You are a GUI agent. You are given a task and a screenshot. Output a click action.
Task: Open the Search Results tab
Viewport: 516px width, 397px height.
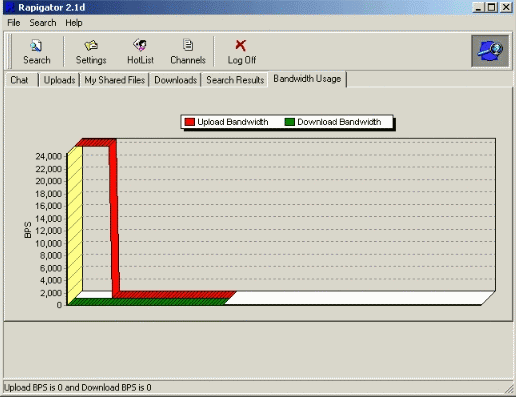coord(235,80)
